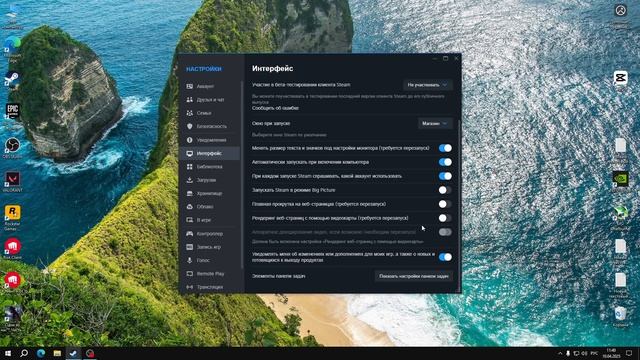Open the CapCut desktop icon
Screen dimensions: 640x360
point(620,78)
